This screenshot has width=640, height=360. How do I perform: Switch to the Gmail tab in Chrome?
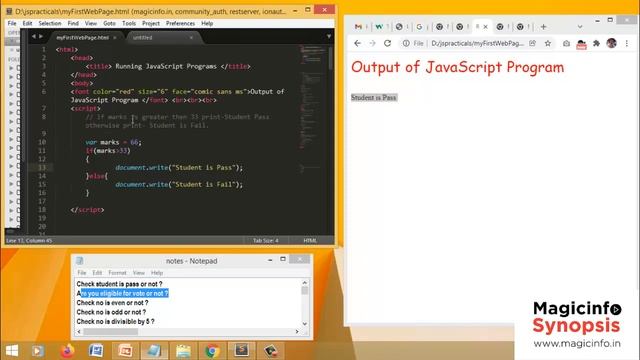(x=358, y=27)
